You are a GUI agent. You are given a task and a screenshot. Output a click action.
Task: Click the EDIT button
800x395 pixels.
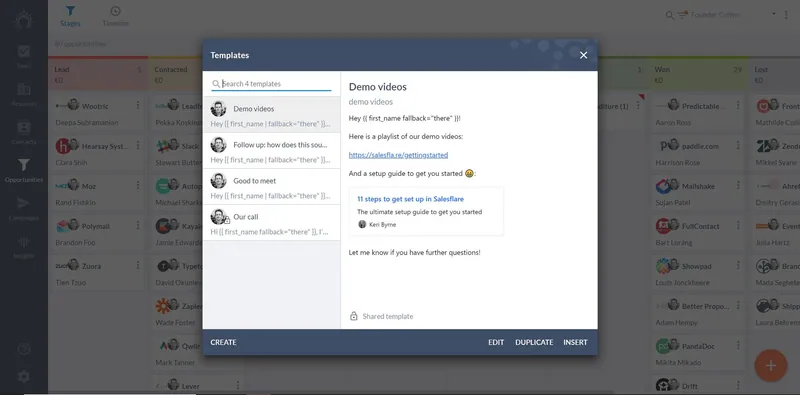pyautogui.click(x=496, y=342)
